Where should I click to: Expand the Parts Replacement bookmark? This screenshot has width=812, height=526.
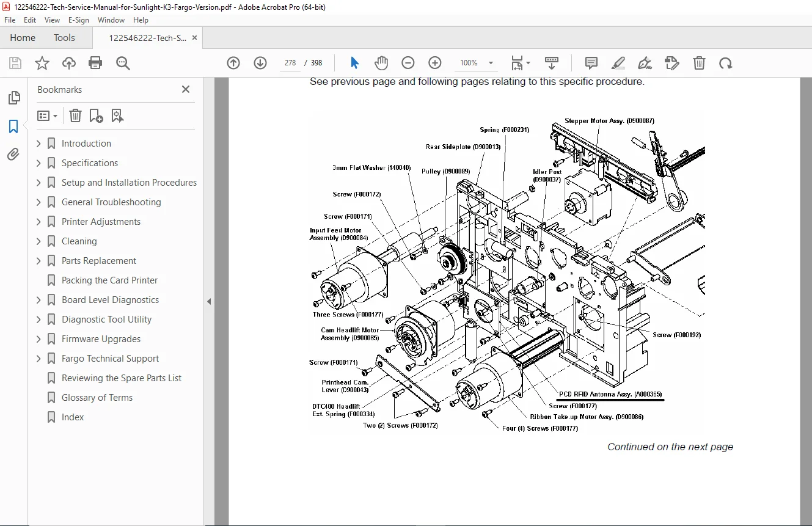38,261
